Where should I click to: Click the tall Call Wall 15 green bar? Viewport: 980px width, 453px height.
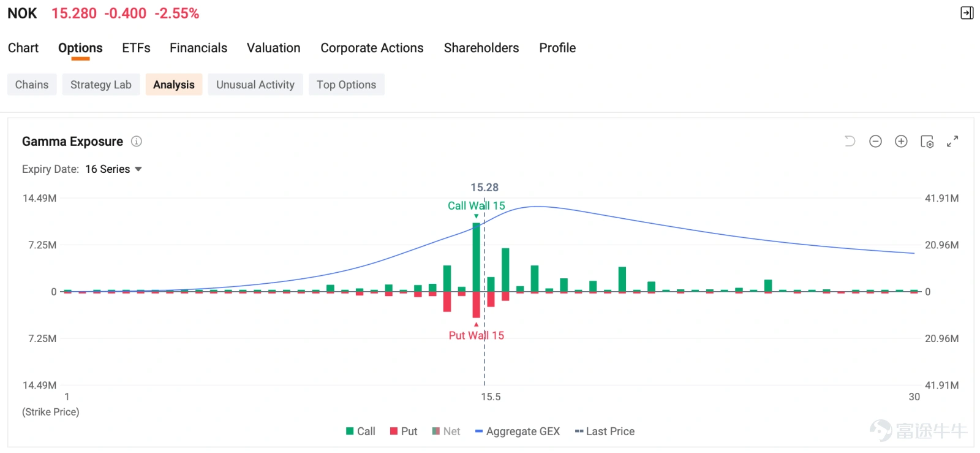pos(477,257)
